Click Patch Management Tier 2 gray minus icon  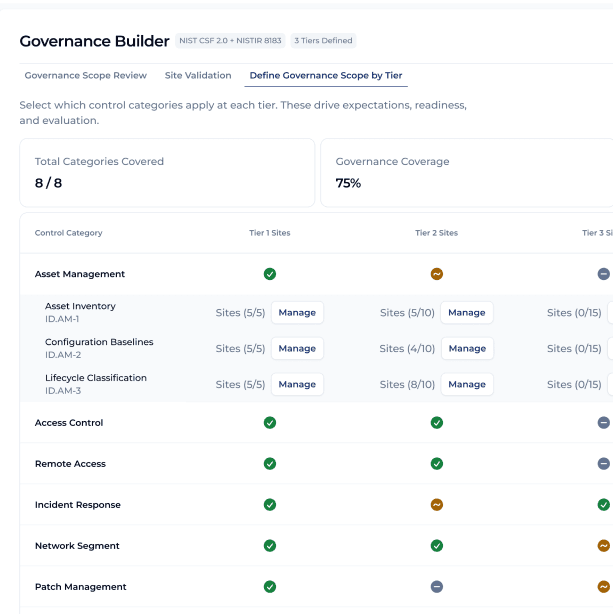[437, 587]
